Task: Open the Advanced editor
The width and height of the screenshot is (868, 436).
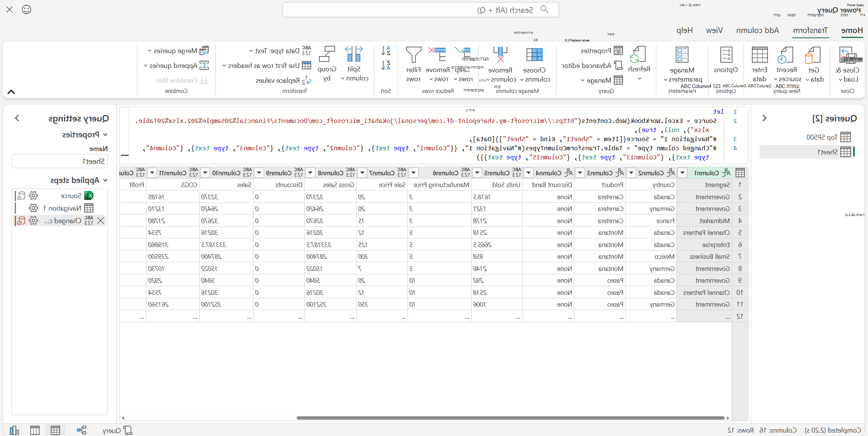Action: [x=592, y=66]
